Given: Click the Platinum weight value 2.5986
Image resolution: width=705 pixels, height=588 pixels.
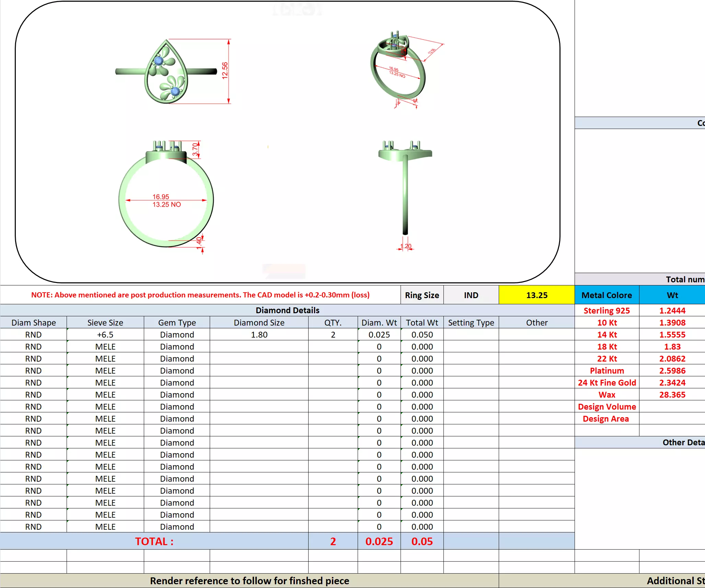Looking at the screenshot, I should pyautogui.click(x=672, y=371).
